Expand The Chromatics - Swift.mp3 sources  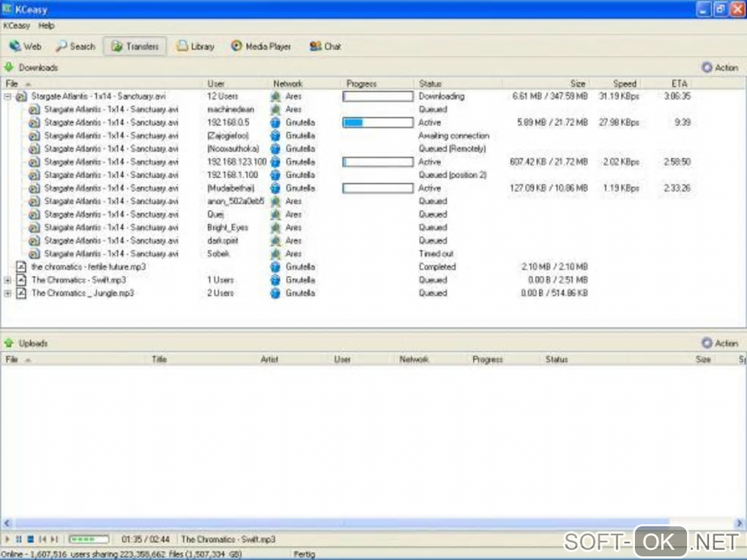point(7,280)
